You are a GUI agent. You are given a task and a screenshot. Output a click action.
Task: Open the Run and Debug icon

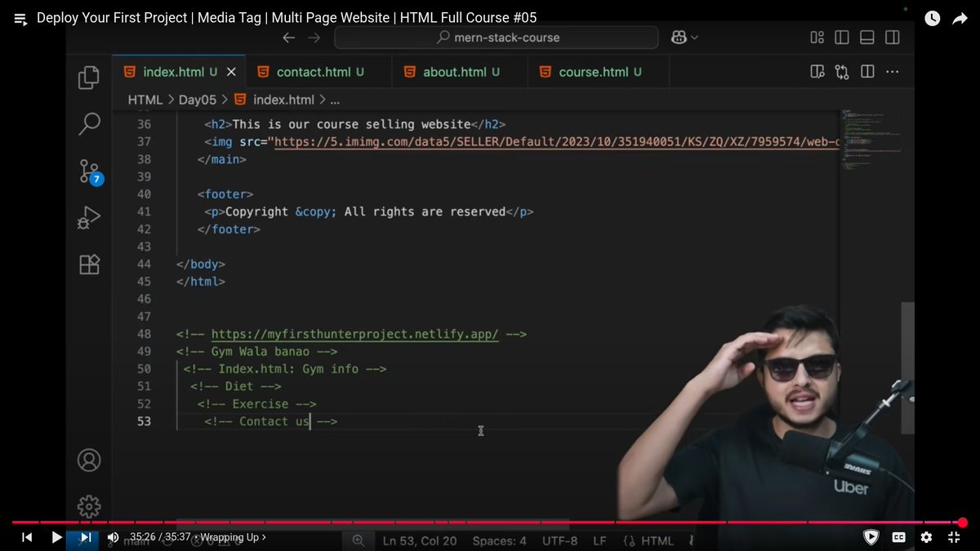pyautogui.click(x=89, y=218)
